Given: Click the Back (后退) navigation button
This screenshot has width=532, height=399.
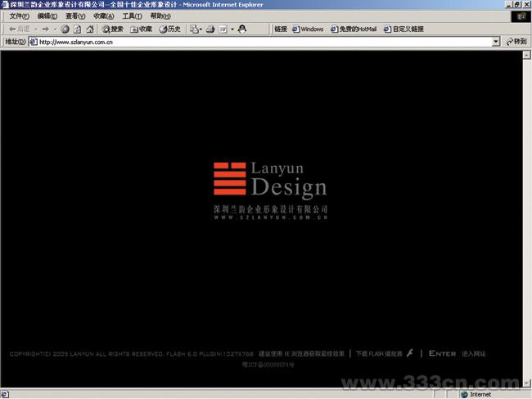Looking at the screenshot, I should pyautogui.click(x=16, y=29).
